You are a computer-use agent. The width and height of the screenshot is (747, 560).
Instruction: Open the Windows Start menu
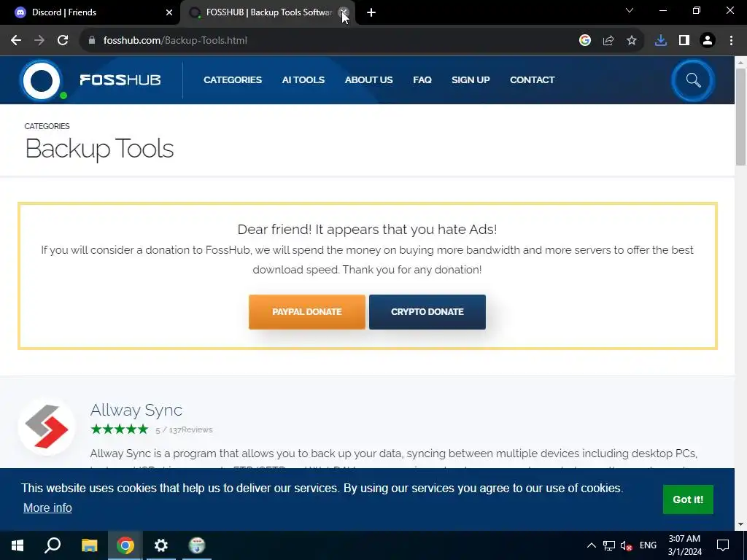point(18,545)
